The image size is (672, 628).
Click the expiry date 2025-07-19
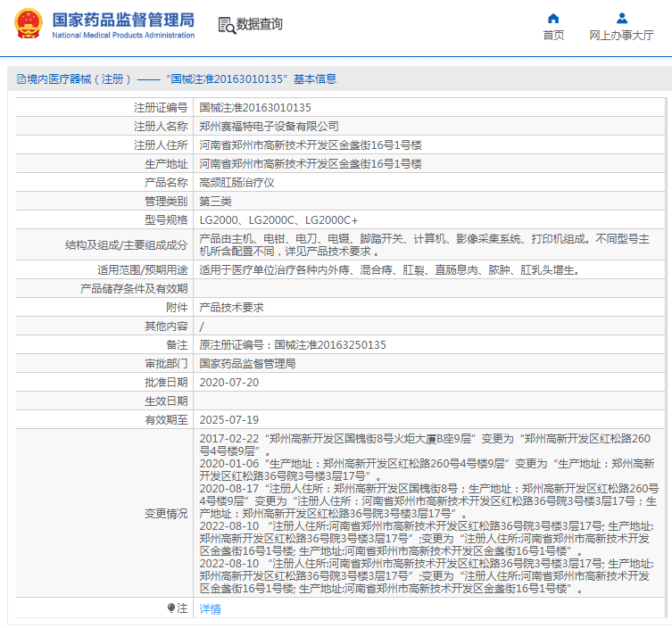[x=228, y=419]
